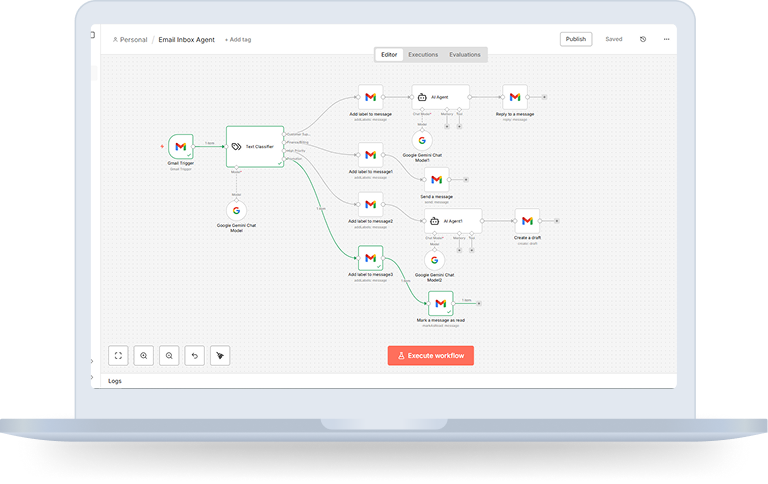The image size is (768, 484).
Task: Zoom out of the workflow canvas
Action: [x=170, y=355]
